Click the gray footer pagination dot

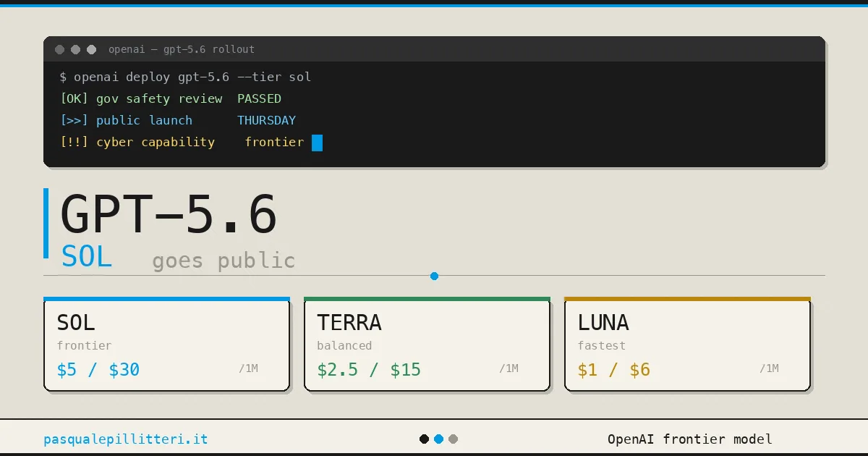tap(453, 439)
